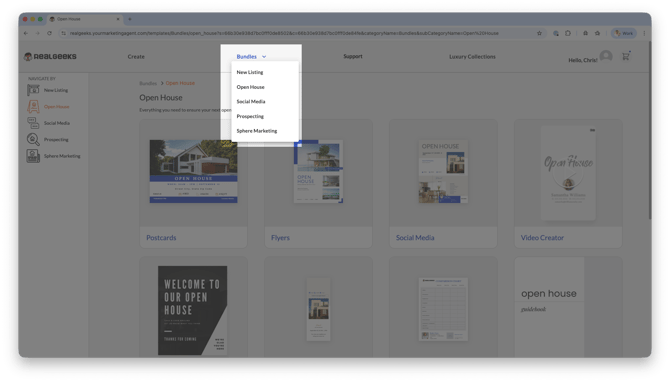Bookmark page with star icon in address bar
670x382 pixels.
539,33
